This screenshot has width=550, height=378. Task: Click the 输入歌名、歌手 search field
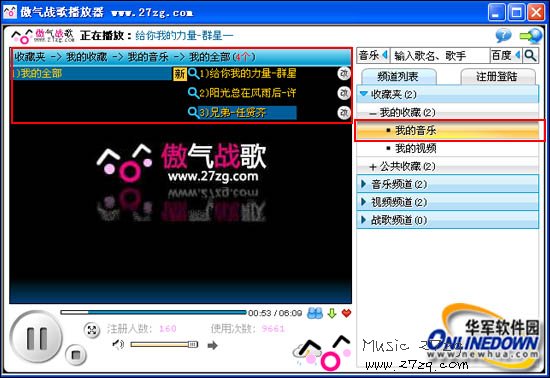tap(440, 55)
